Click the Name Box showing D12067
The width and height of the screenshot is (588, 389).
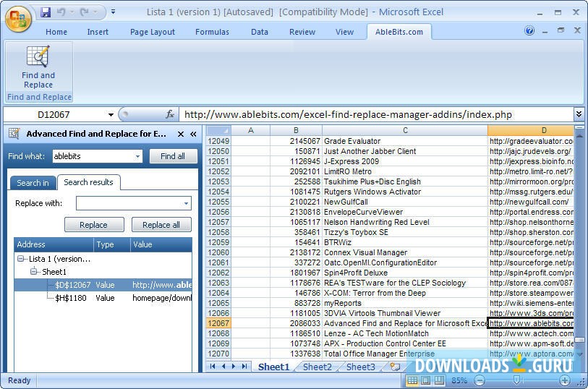pyautogui.click(x=54, y=115)
